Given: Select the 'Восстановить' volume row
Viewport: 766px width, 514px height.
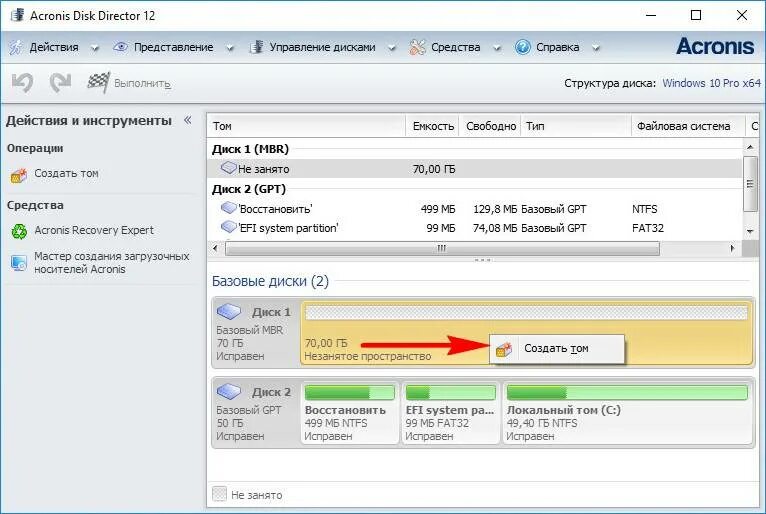Looking at the screenshot, I should tap(474, 209).
